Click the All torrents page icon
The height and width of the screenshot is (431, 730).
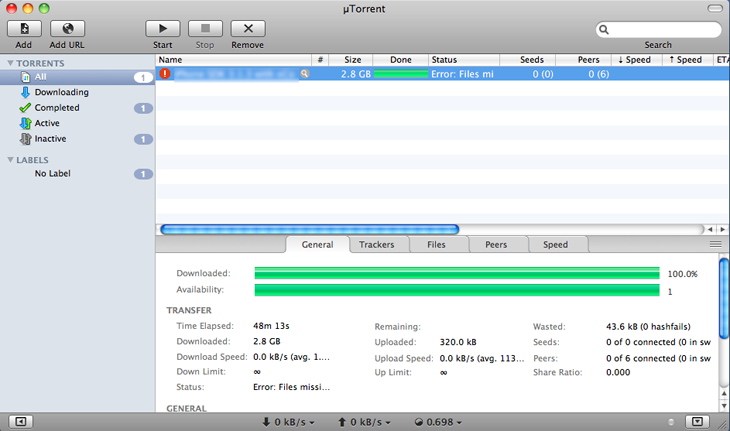[x=26, y=77]
